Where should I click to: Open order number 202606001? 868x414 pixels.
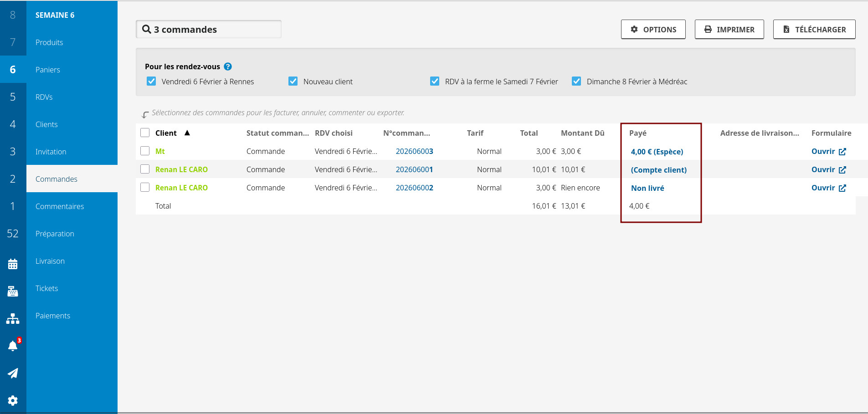coord(414,169)
